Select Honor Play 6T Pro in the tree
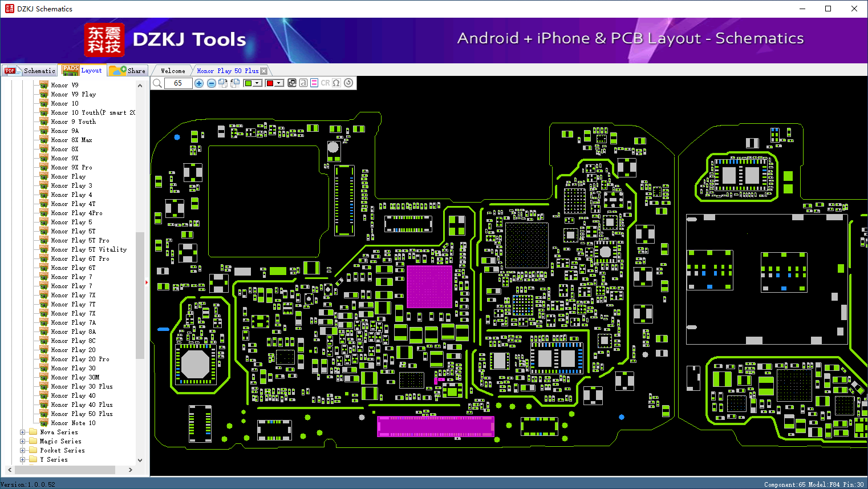 (80, 258)
